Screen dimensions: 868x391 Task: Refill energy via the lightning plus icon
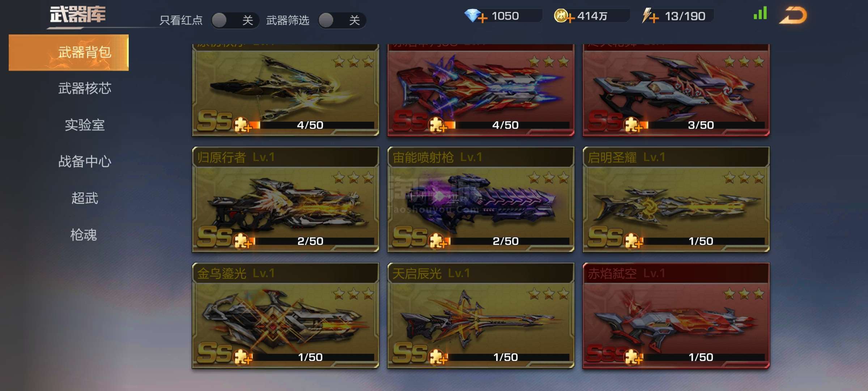(x=650, y=16)
